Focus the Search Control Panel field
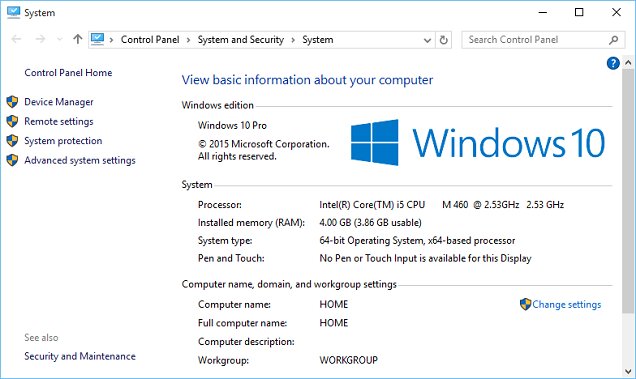This screenshot has width=636, height=379. pos(535,40)
